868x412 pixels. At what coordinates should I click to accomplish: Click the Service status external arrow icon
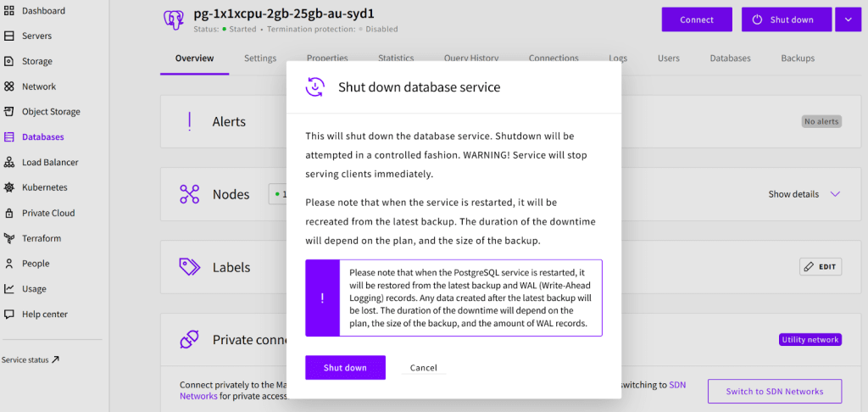tap(55, 359)
